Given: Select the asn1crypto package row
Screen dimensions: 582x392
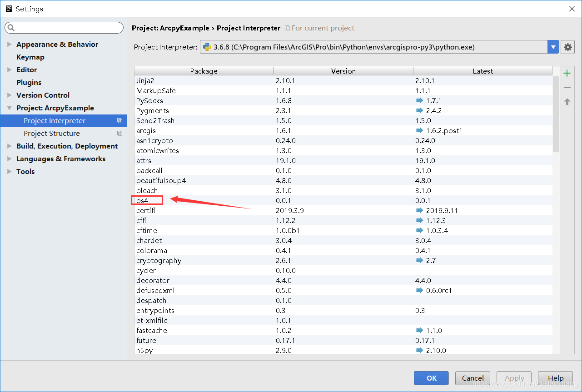Looking at the screenshot, I should (343, 140).
